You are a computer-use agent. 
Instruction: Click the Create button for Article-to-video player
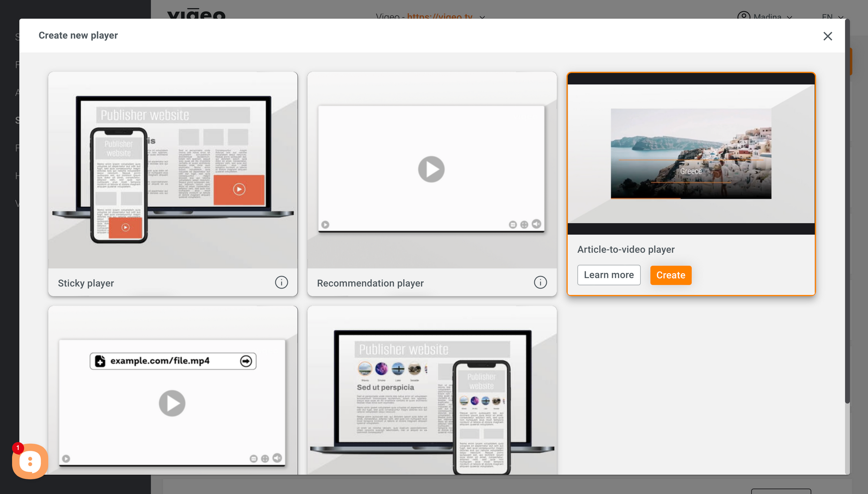tap(671, 275)
